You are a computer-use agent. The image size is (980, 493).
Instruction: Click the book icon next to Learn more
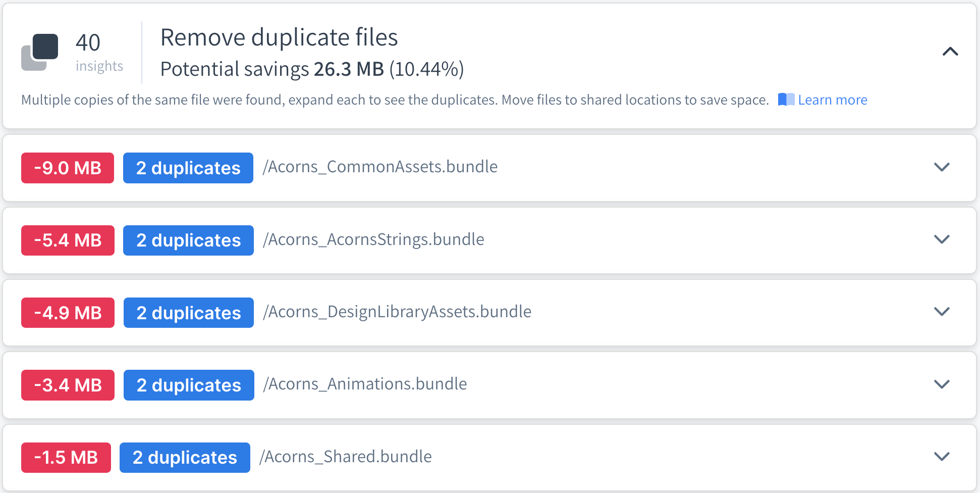[x=787, y=100]
